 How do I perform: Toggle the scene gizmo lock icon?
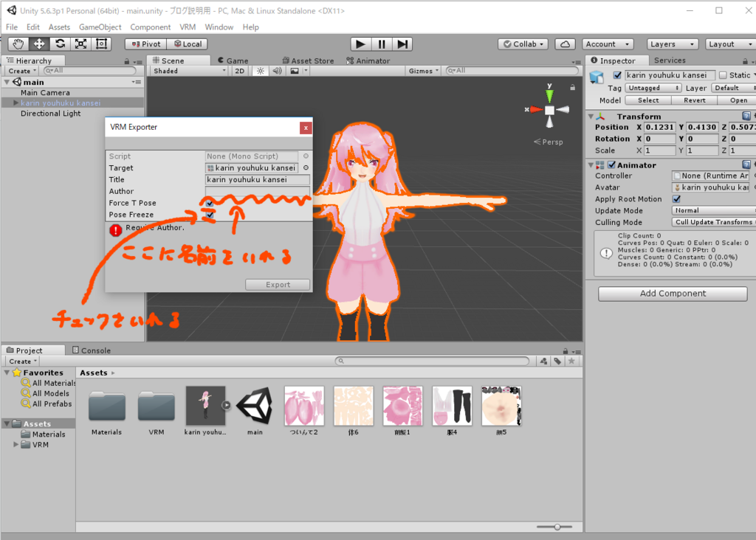point(572,87)
